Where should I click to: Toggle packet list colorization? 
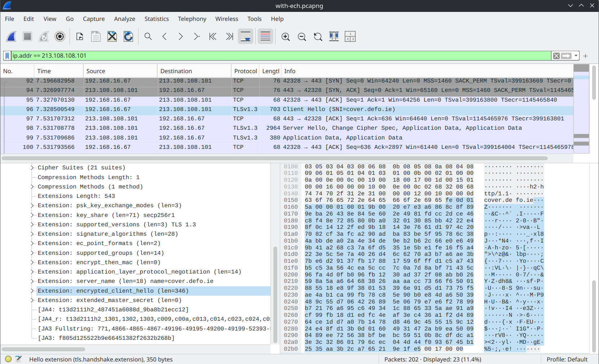pyautogui.click(x=265, y=36)
